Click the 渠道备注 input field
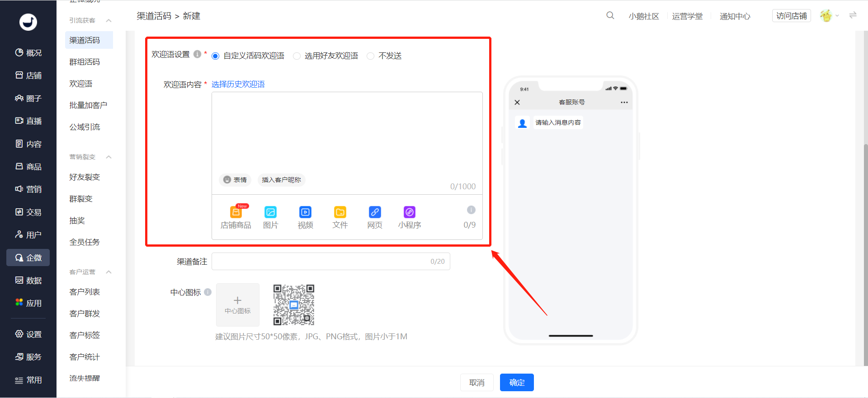 [x=331, y=262]
